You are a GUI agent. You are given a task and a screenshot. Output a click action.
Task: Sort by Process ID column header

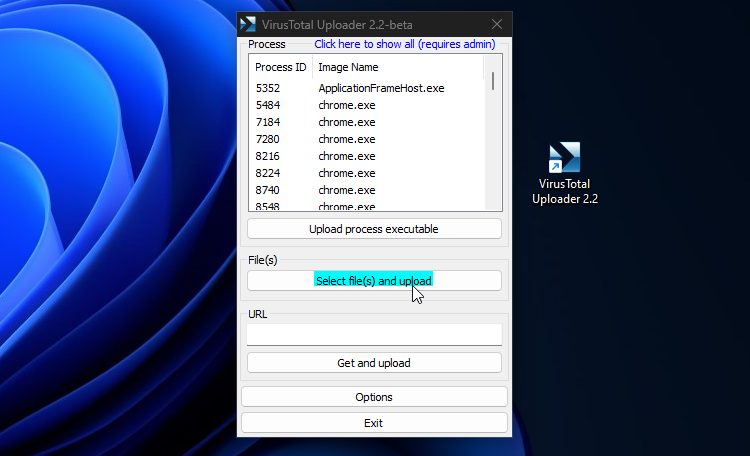tap(281, 67)
